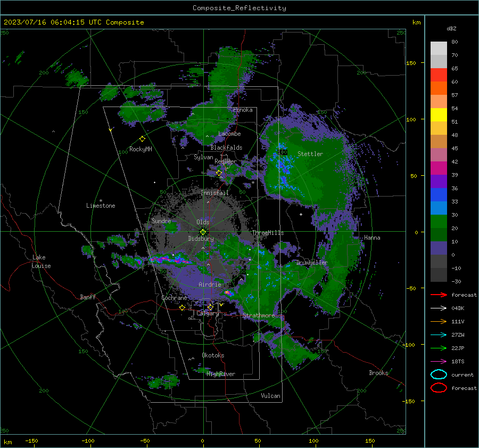Click the Vulcan town label

point(270,396)
